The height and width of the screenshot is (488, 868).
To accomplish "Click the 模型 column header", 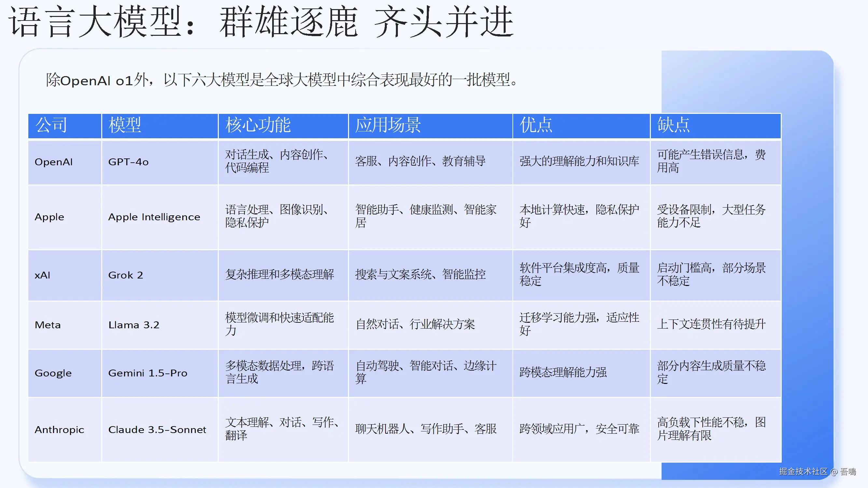I will click(x=125, y=125).
